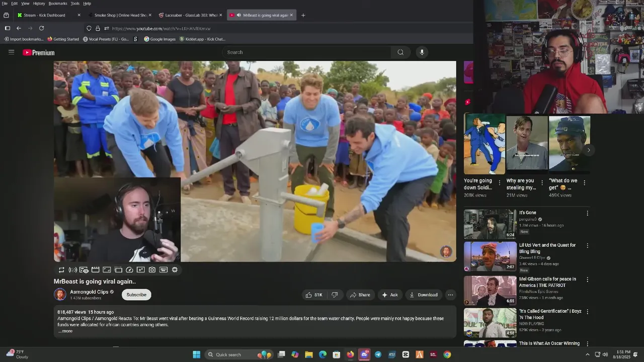Open keyboard shortcuts icon under the video
Screen dimensions: 644x362
(x=164, y=270)
